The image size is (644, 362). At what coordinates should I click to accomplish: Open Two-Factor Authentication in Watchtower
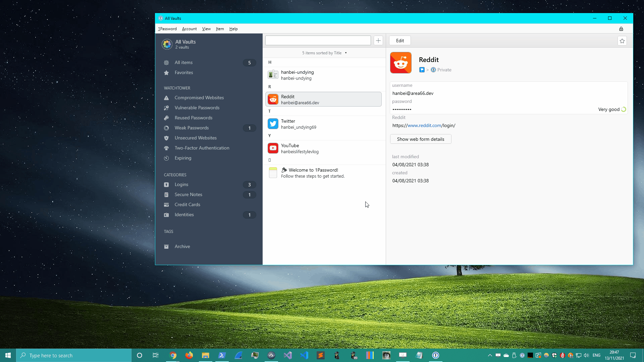point(209,148)
